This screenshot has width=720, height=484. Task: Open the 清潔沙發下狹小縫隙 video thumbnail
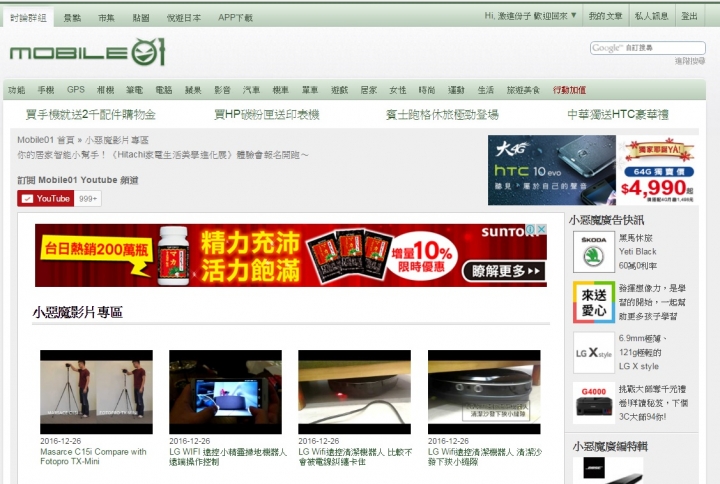tap(484, 392)
